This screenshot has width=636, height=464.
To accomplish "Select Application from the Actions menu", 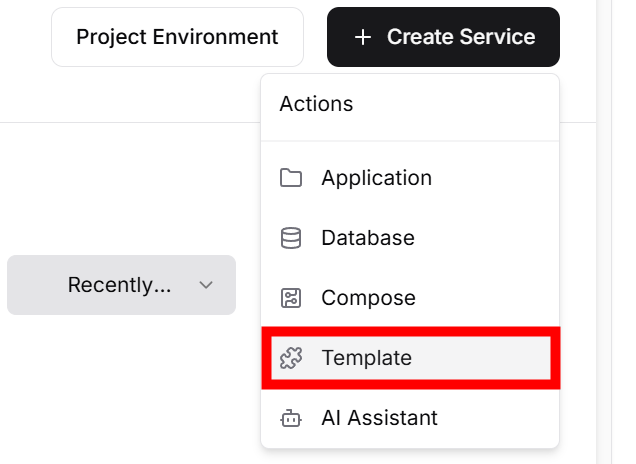I will (376, 178).
